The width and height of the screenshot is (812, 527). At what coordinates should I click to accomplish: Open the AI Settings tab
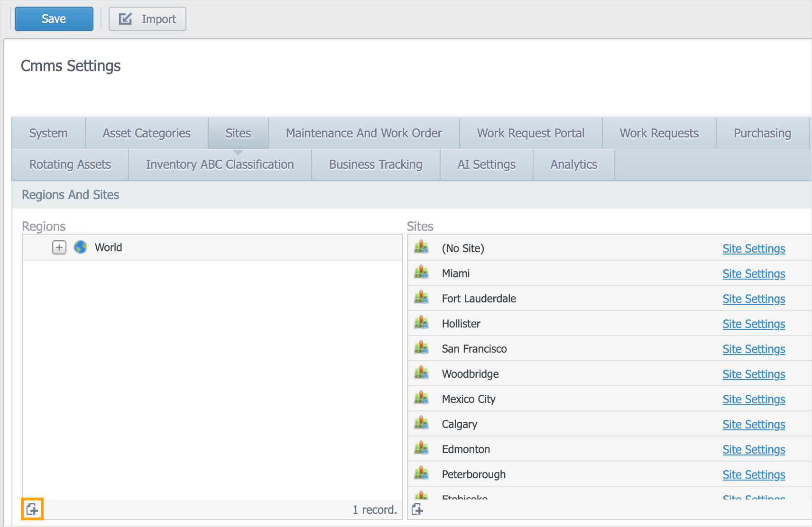click(486, 164)
